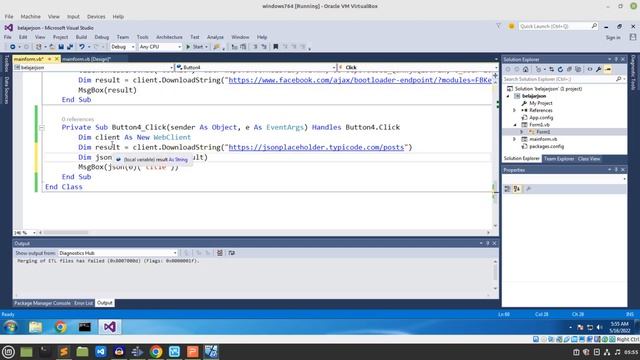
Task: Open the VirtualBox Devices menu
Action: tap(96, 17)
